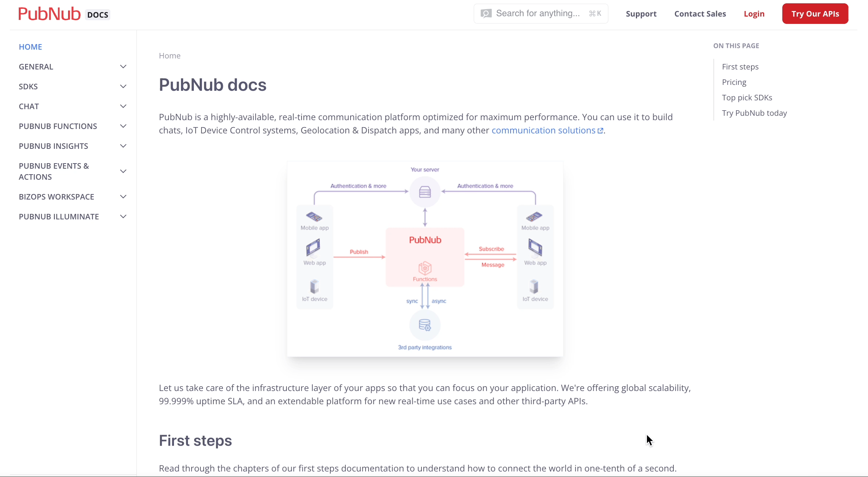The height and width of the screenshot is (477, 868).
Task: Select HOME in the sidebar
Action: point(30,46)
